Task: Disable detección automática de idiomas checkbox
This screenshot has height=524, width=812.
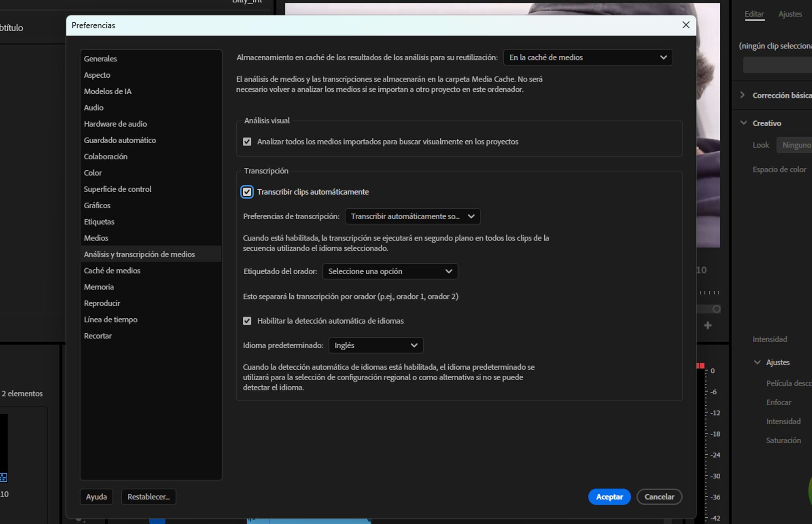Action: (247, 321)
